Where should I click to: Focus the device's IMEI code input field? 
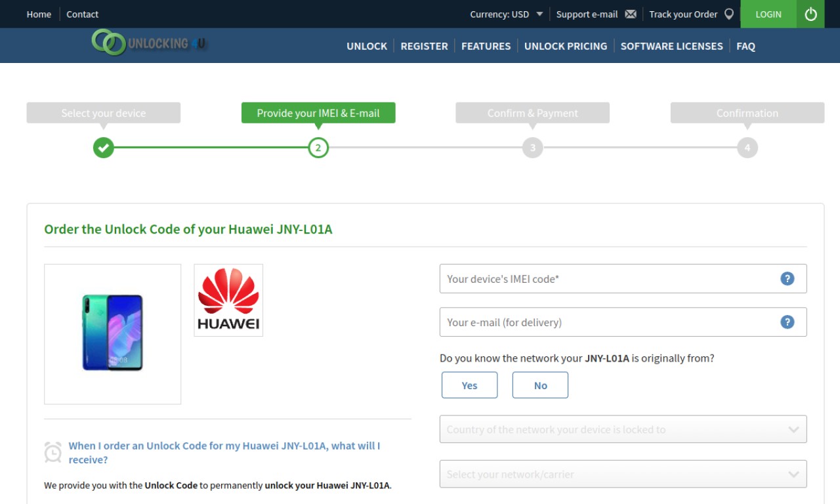point(623,279)
